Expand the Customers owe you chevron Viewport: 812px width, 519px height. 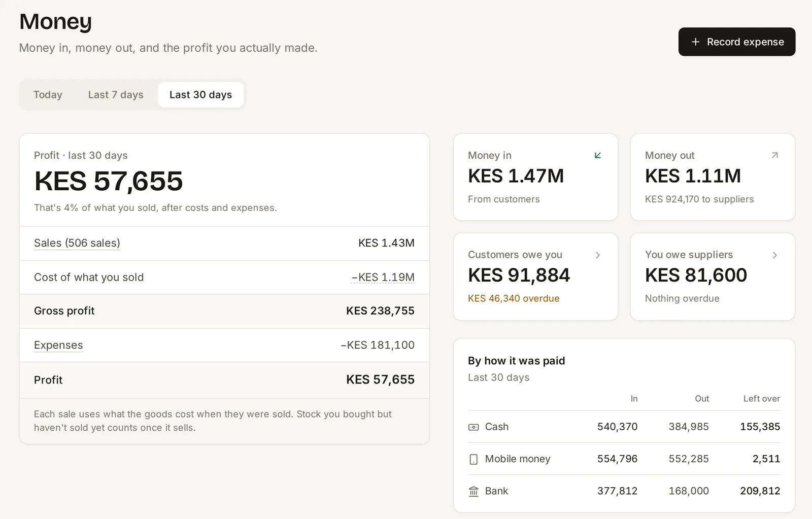pos(598,255)
